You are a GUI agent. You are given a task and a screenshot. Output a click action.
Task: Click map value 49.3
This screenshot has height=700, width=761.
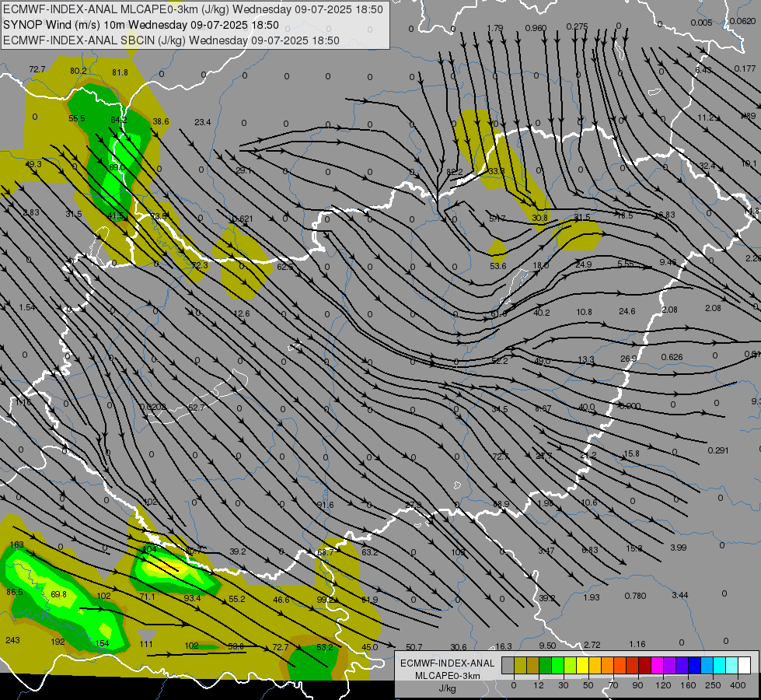[33, 164]
